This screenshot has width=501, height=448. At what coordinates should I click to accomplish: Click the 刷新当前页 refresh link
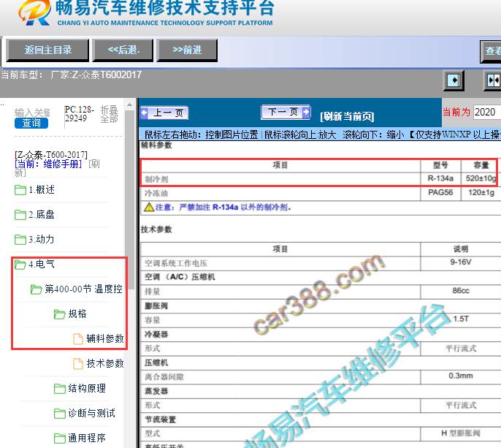[347, 116]
